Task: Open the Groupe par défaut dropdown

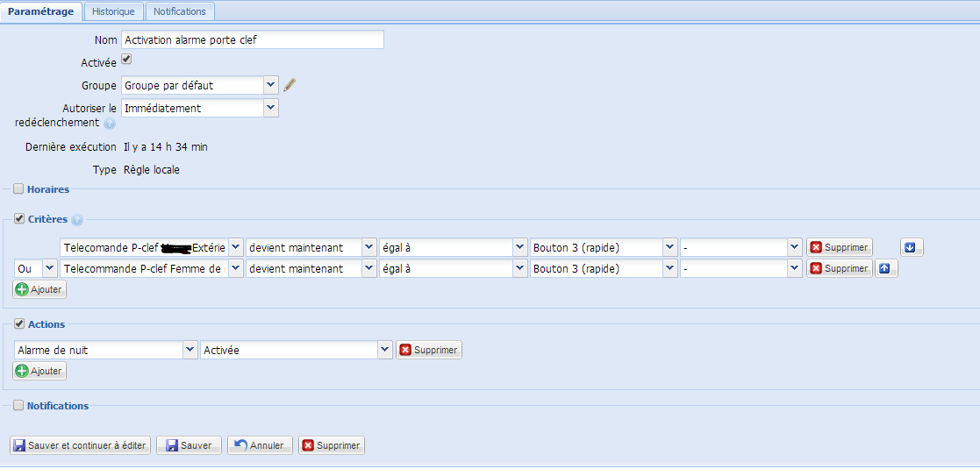Action: point(270,85)
